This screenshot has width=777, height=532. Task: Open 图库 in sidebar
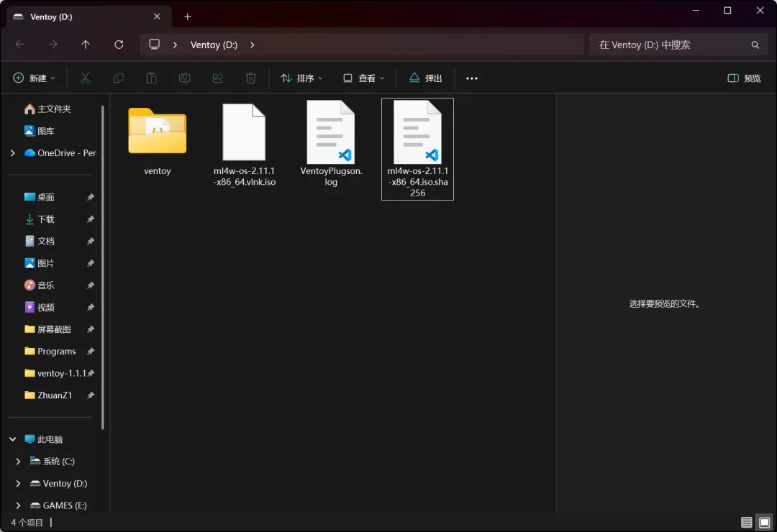tap(39, 131)
